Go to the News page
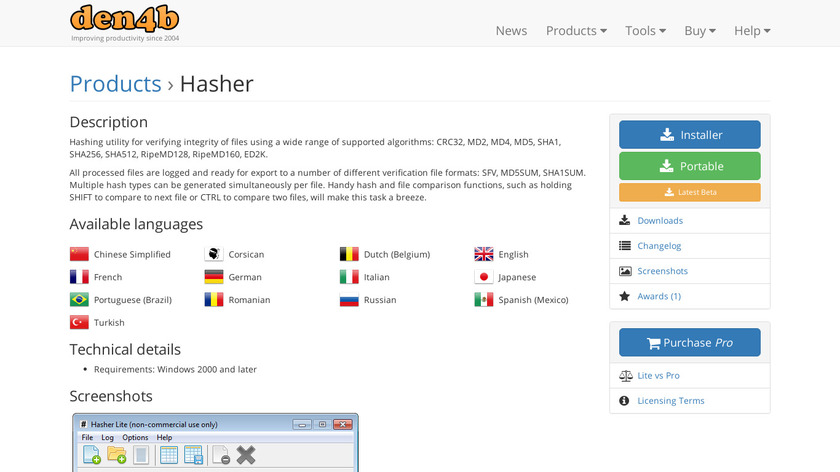This screenshot has width=840, height=472. click(x=511, y=31)
